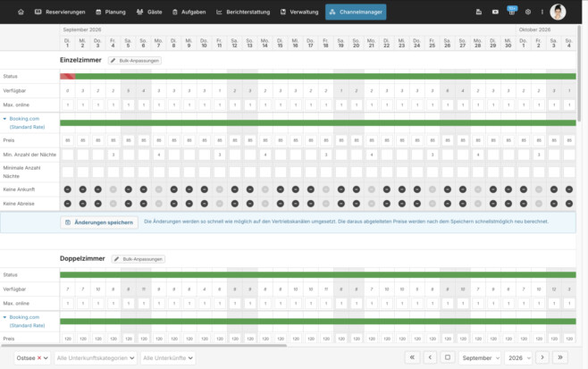This screenshot has width=588, height=369.
Task: Click the Einzelzimmer section heading
Action: [x=80, y=60]
